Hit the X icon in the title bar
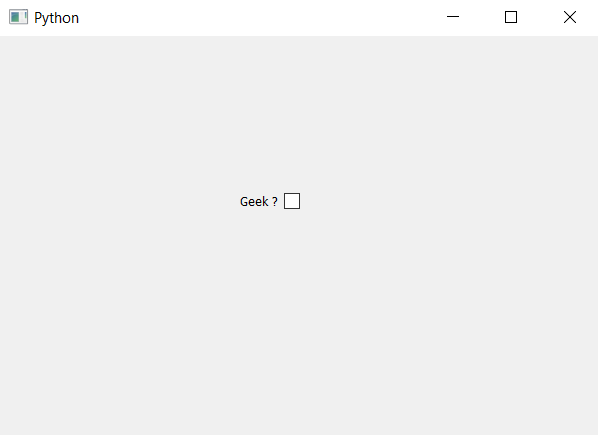This screenshot has width=598, height=435. [570, 17]
